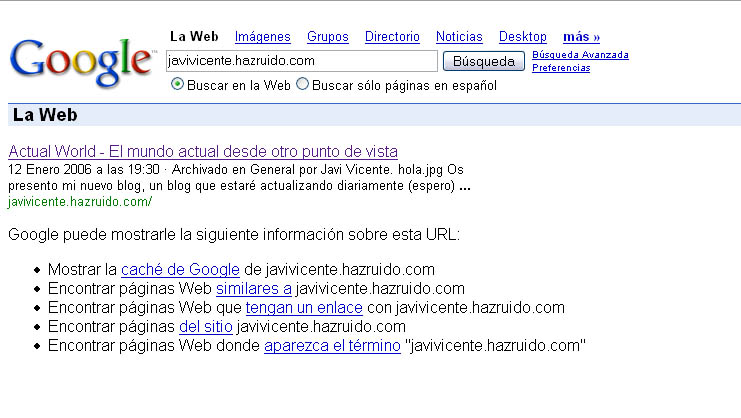Select Buscar en la Web radio button

click(x=177, y=85)
